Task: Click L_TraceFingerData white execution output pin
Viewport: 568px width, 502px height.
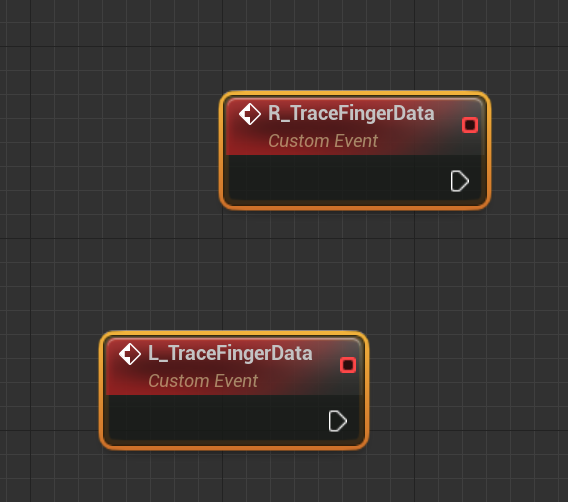Action: coord(338,421)
